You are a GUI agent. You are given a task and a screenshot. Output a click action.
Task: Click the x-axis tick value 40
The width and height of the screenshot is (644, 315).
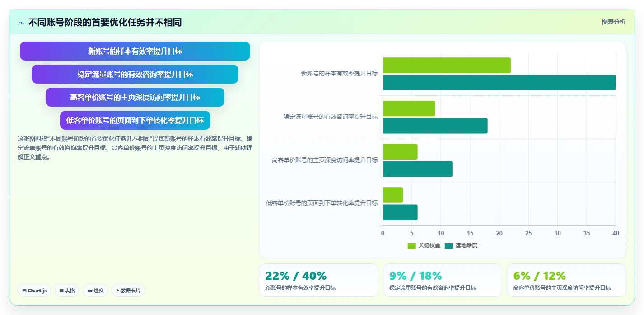(616, 233)
